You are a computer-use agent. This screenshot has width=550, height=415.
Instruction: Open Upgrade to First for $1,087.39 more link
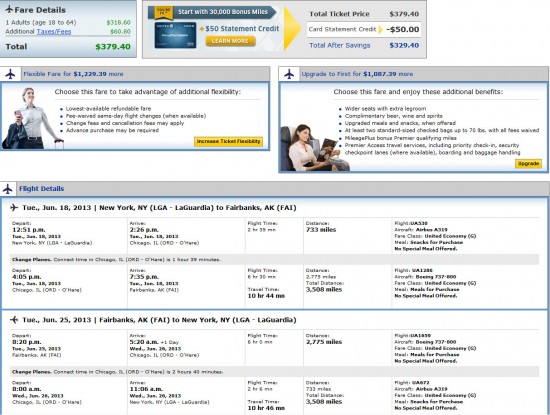(357, 74)
